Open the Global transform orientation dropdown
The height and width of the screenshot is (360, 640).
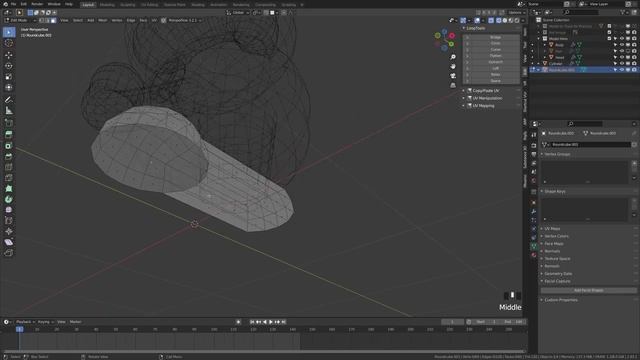(238, 13)
